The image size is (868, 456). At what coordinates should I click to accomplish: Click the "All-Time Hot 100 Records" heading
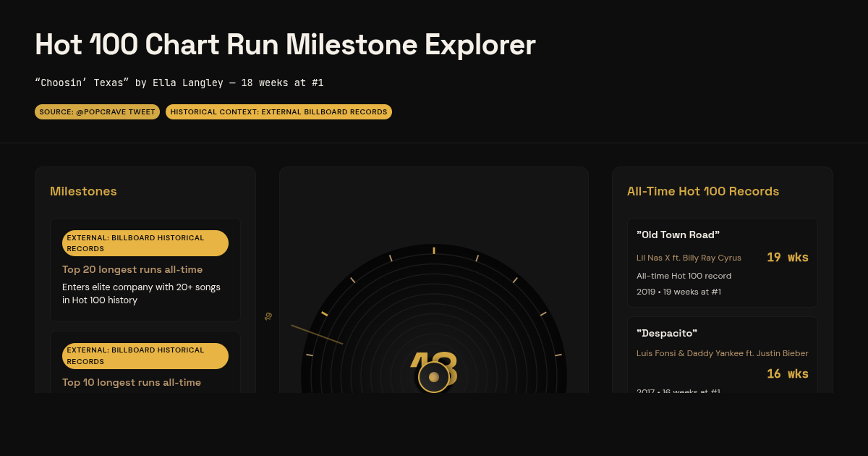[703, 191]
